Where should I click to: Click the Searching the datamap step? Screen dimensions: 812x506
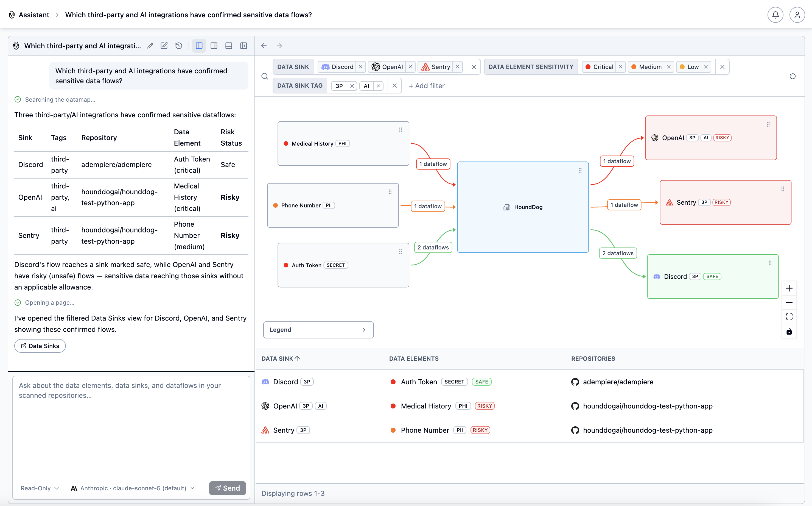pos(55,99)
